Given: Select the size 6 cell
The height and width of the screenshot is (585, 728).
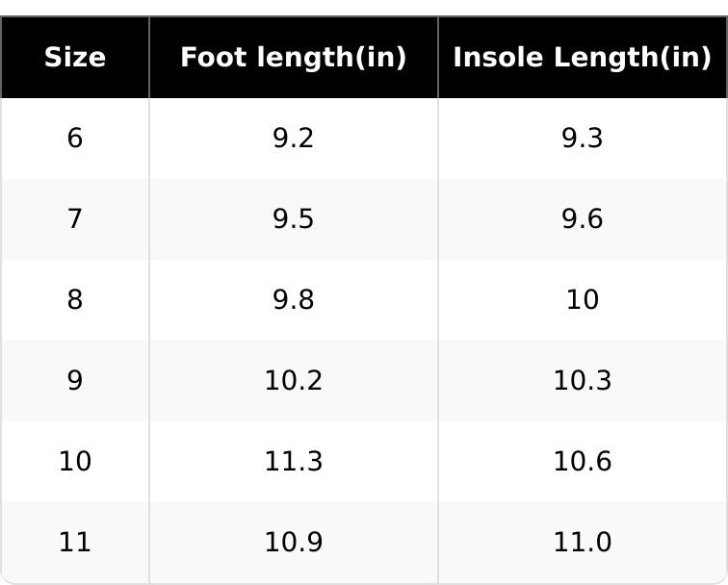Looking at the screenshot, I should tap(75, 139).
